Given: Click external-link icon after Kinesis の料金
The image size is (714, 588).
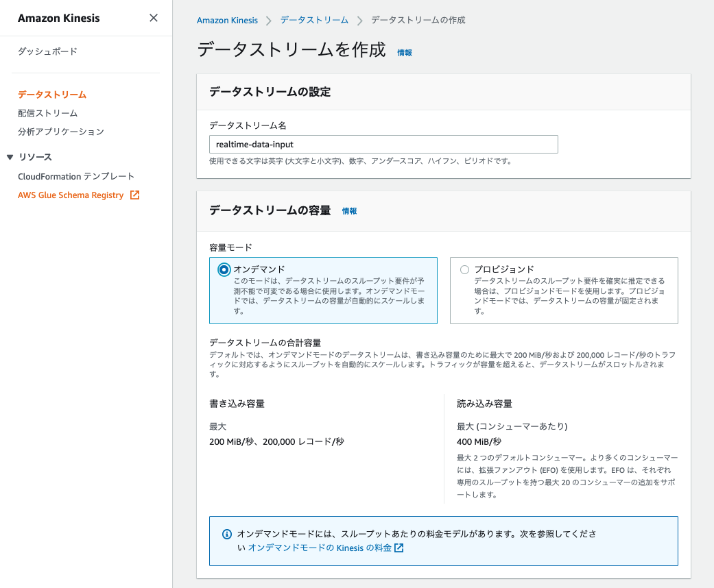Looking at the screenshot, I should (399, 548).
